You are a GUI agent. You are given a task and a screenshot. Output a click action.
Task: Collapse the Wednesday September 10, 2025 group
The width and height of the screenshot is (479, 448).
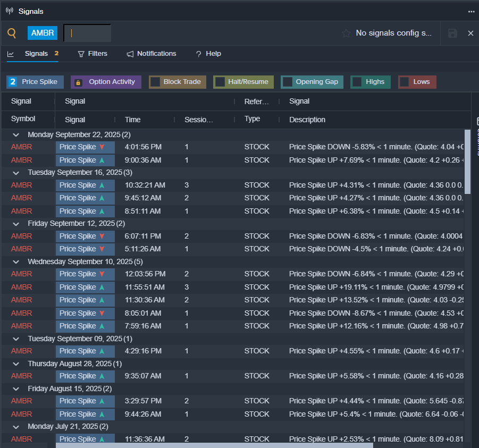click(x=16, y=262)
